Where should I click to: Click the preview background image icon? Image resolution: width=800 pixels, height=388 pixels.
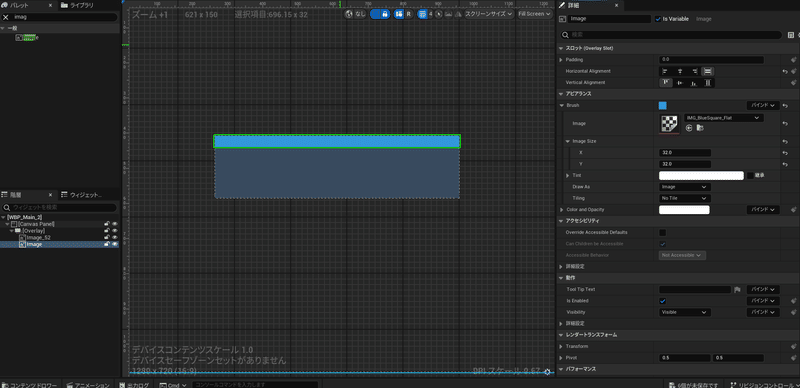[x=448, y=14]
